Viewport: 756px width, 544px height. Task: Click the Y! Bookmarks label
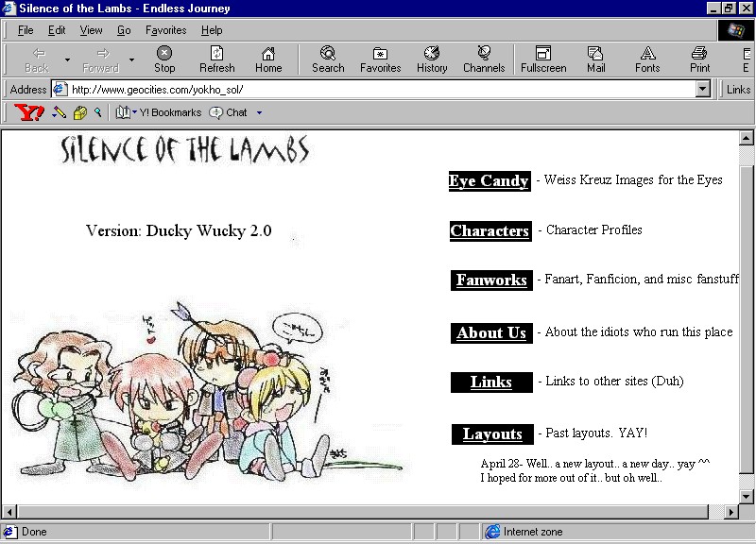(x=170, y=112)
